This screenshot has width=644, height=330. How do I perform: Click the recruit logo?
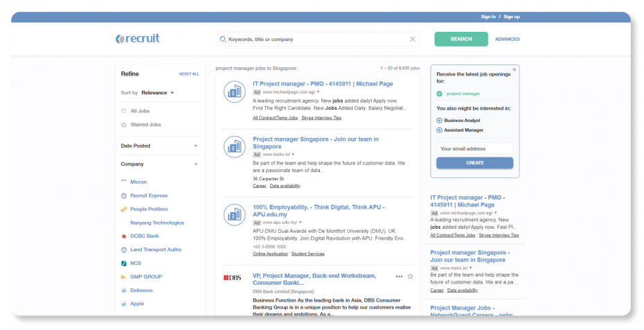click(137, 39)
